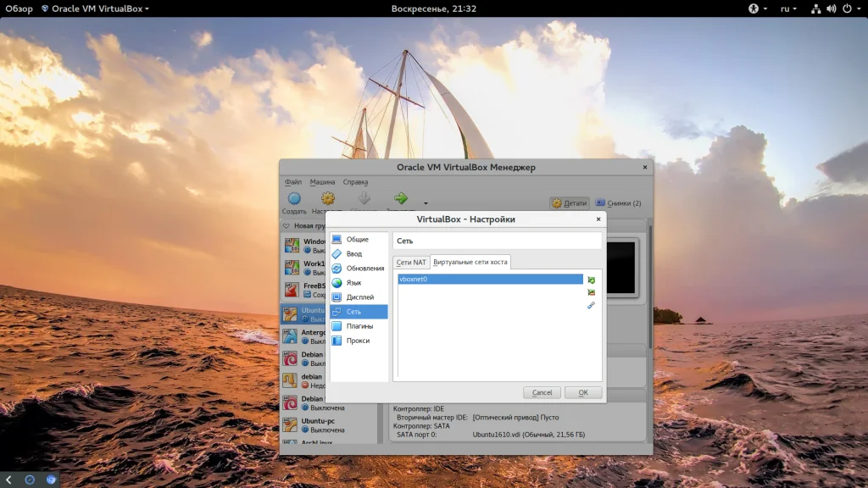Switch to the Сети NAT tab
This screenshot has height=488, width=868.
pos(411,263)
